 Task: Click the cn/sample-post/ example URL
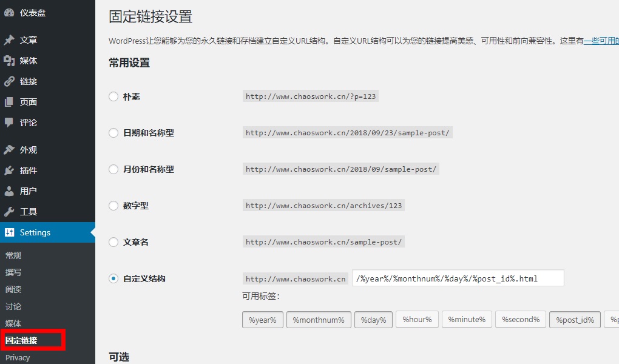323,241
